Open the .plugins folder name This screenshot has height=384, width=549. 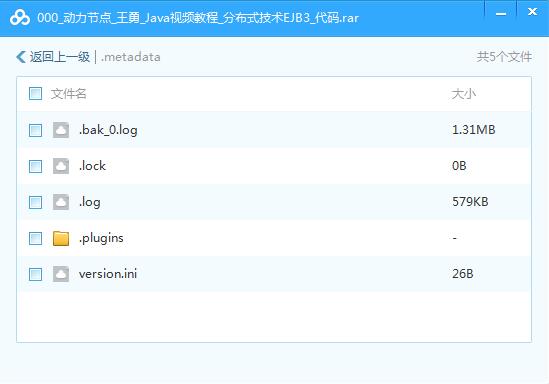point(101,238)
